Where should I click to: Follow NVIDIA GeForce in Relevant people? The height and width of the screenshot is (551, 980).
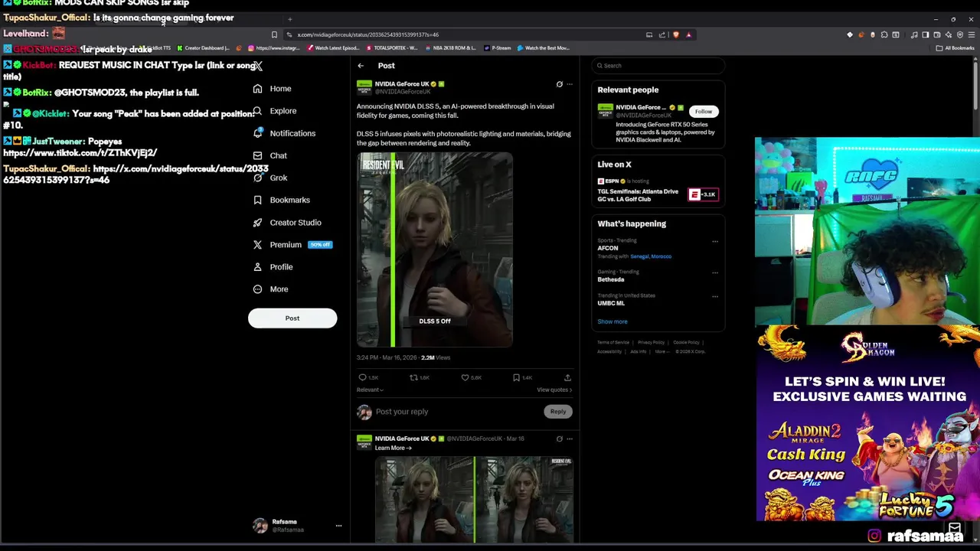point(703,112)
